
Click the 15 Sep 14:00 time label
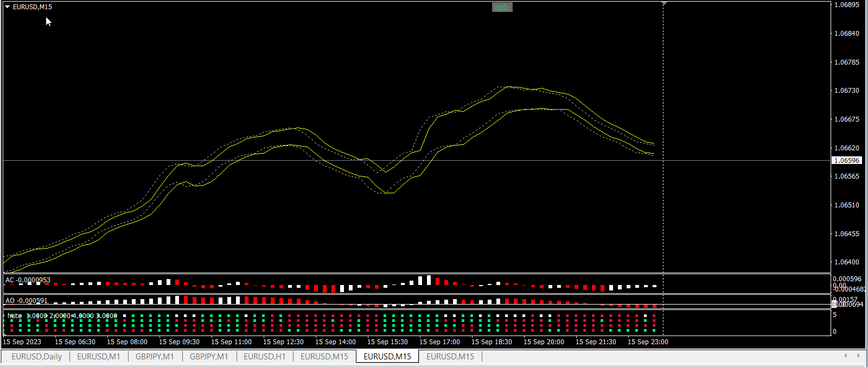(x=335, y=342)
